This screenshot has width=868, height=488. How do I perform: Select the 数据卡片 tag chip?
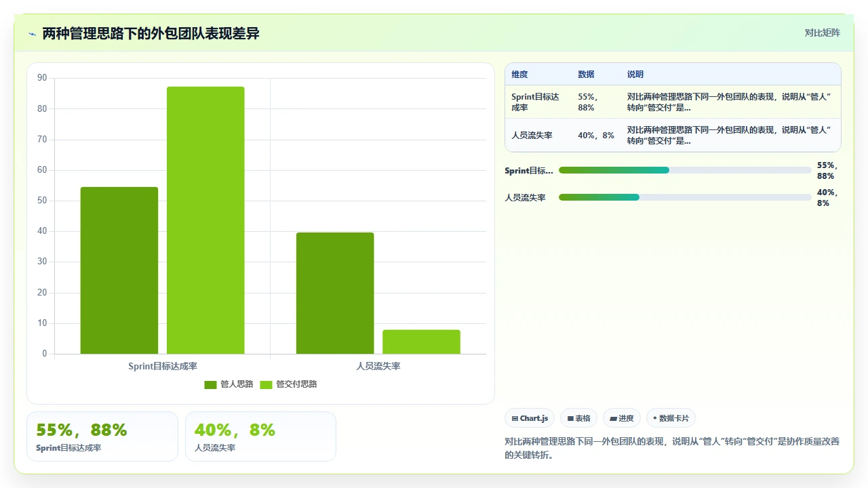[x=671, y=418]
